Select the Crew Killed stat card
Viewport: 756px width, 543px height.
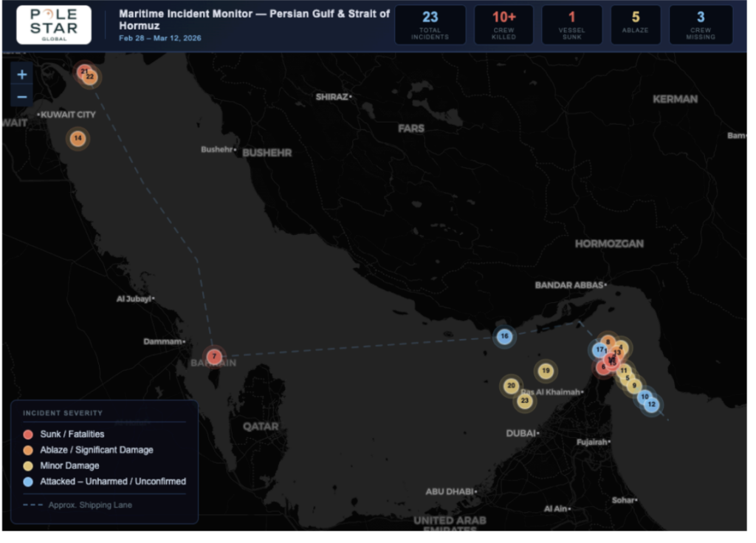[x=504, y=25]
